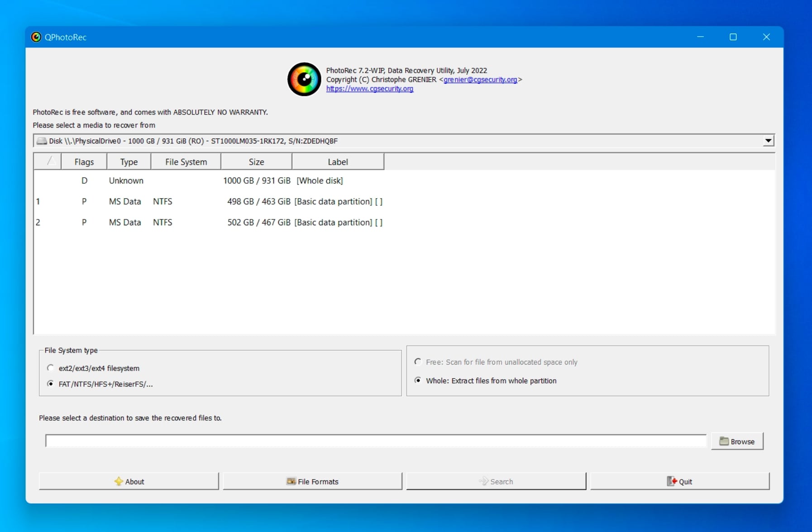Click the destination path input field
Screen dimensions: 812x532
[376, 441]
